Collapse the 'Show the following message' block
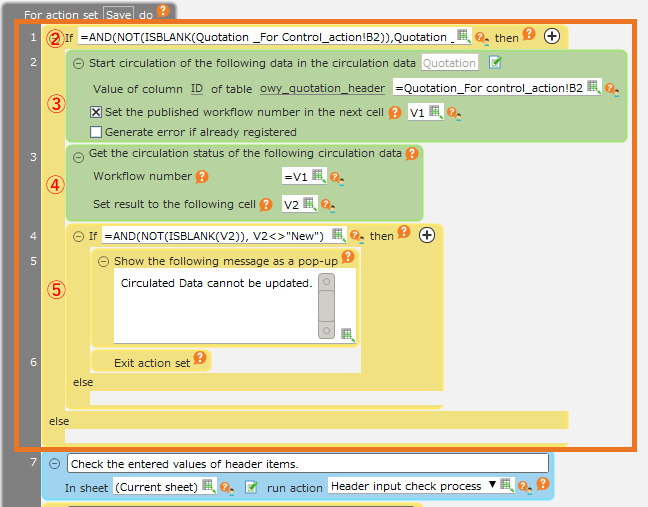The height and width of the screenshot is (507, 648). click(103, 260)
